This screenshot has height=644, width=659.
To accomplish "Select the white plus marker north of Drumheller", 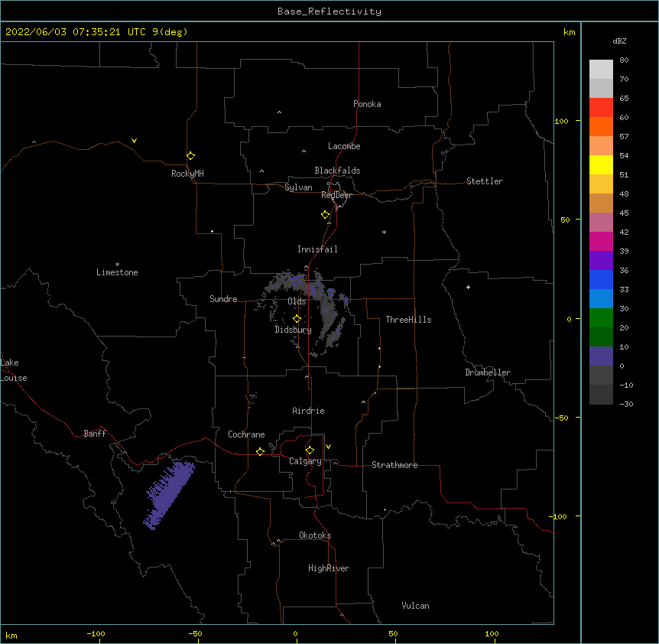I will (468, 287).
